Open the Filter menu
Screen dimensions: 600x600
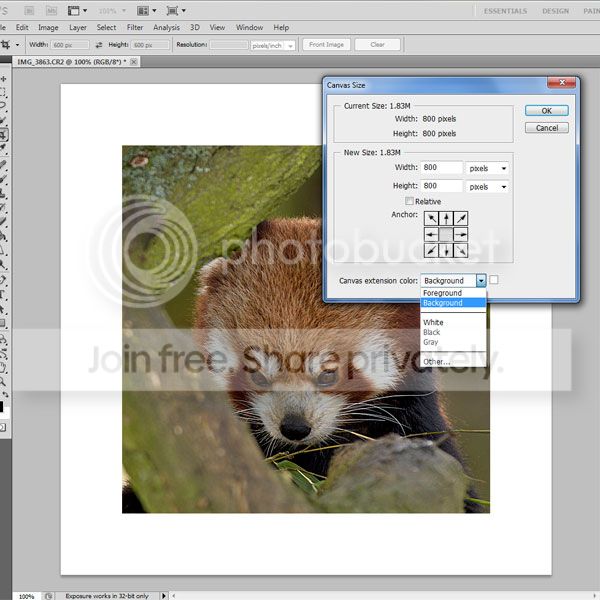coord(135,27)
